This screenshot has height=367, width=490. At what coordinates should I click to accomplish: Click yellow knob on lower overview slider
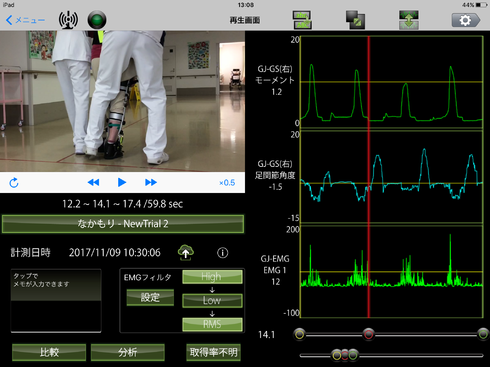click(337, 355)
